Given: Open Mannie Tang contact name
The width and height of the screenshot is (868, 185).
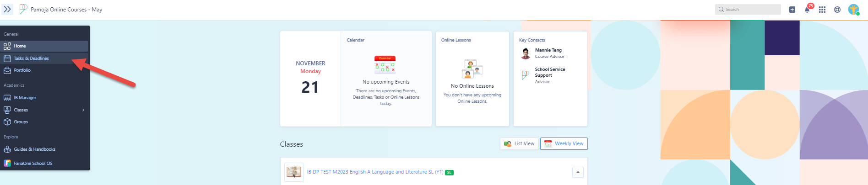Looking at the screenshot, I should tap(548, 50).
